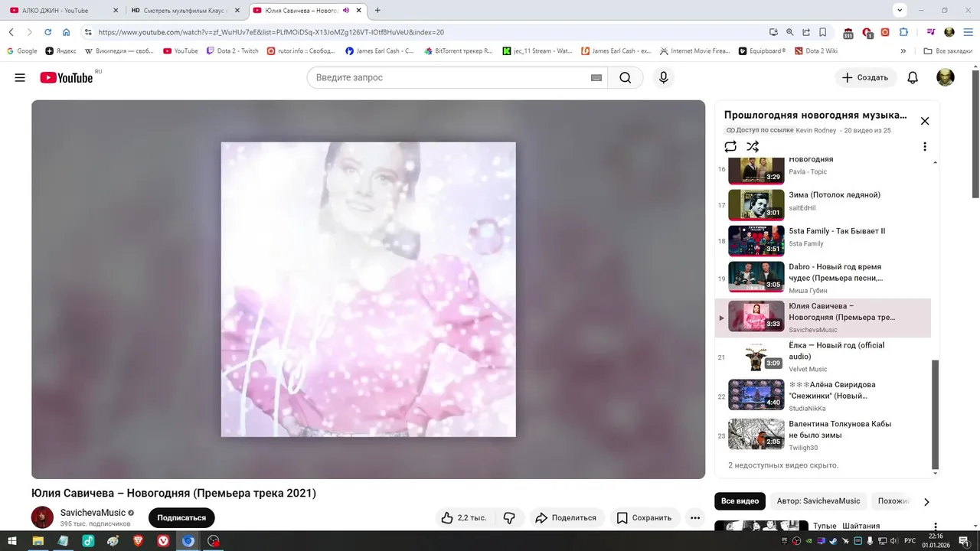This screenshot has height=551, width=980.
Task: Select Валентина Толкунова Кабы не было зимы
Action: pyautogui.click(x=823, y=435)
